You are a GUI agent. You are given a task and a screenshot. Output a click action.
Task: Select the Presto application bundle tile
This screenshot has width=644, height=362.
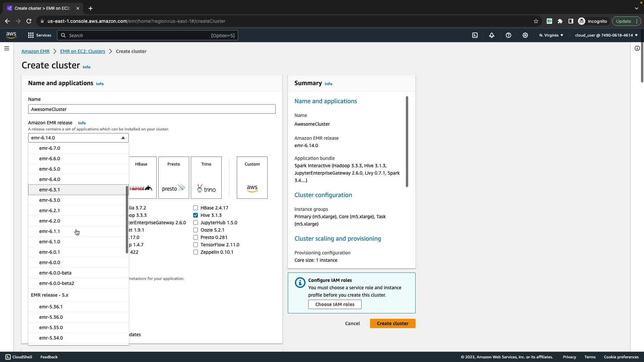174,178
